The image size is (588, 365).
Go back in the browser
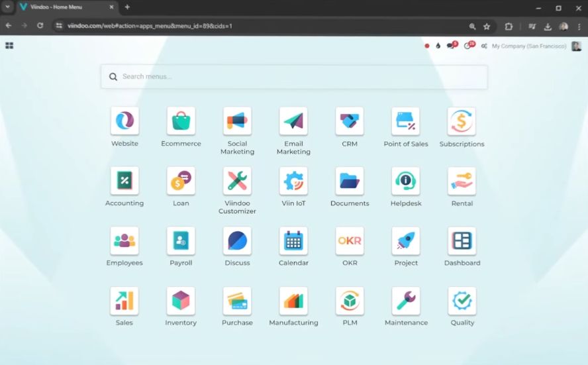pos(9,26)
